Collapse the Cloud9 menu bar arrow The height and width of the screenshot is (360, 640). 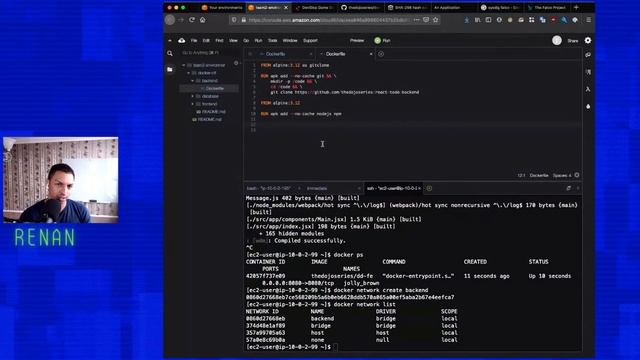click(x=170, y=40)
